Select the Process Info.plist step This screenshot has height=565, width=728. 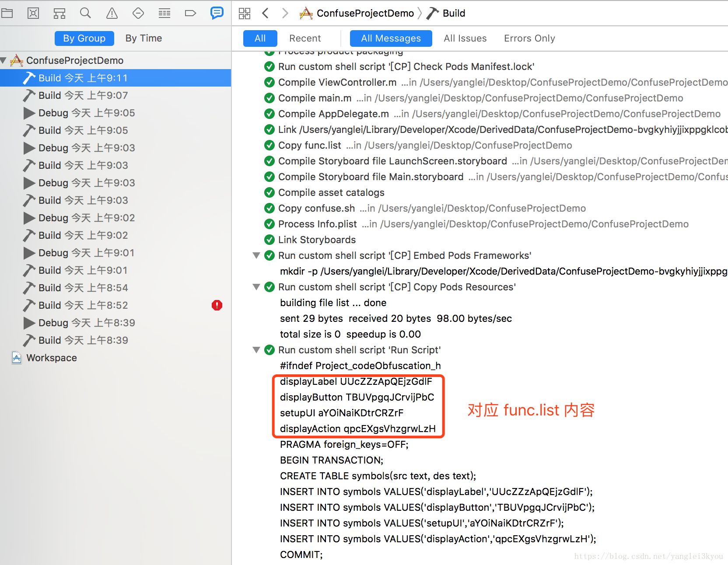480,224
